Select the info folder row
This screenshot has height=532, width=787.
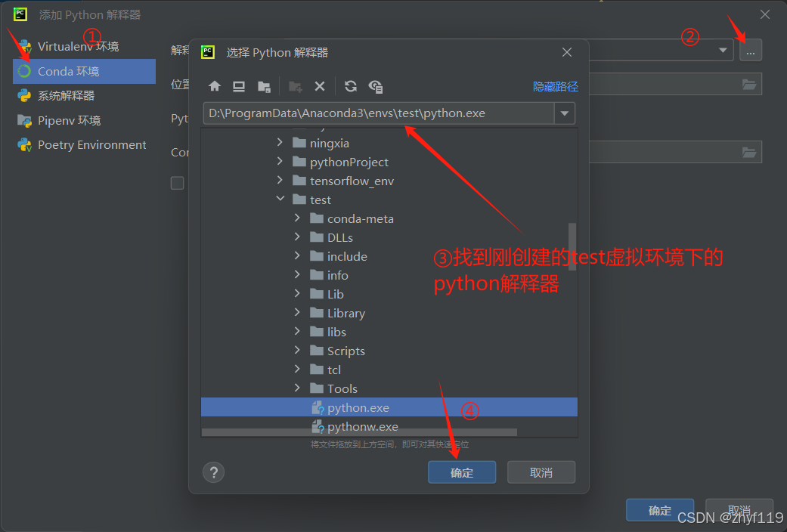389,275
